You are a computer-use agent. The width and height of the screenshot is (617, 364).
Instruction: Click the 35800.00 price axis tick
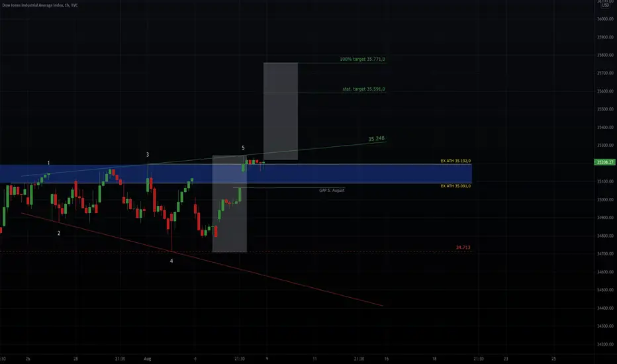[605, 55]
